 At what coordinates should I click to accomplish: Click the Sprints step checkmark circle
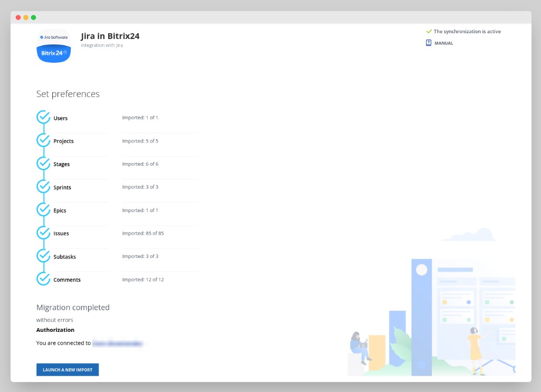[43, 187]
